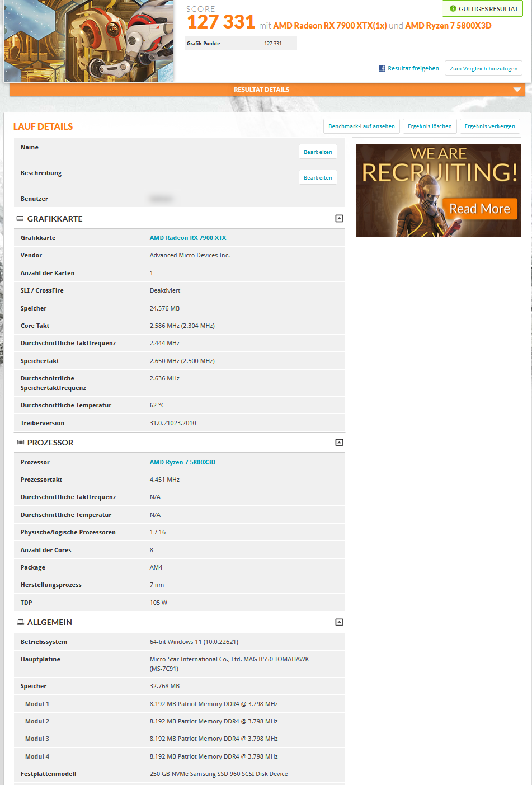
Task: Click GÜLTIGES RESULTAT badge
Action: click(x=482, y=8)
